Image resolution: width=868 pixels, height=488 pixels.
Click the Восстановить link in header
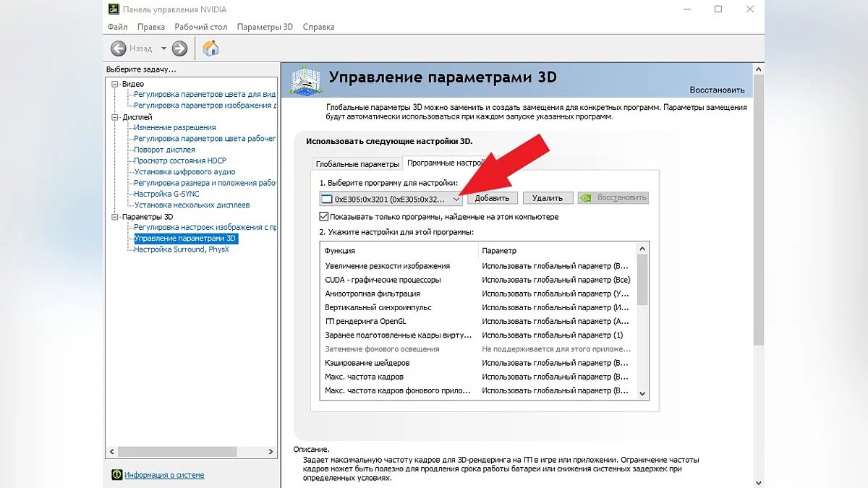click(x=717, y=90)
